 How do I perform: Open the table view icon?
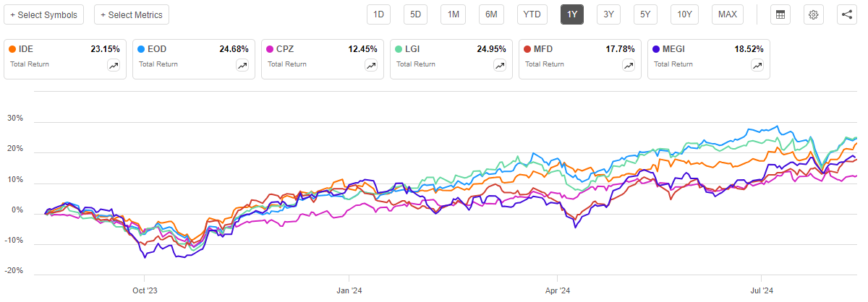click(x=780, y=14)
